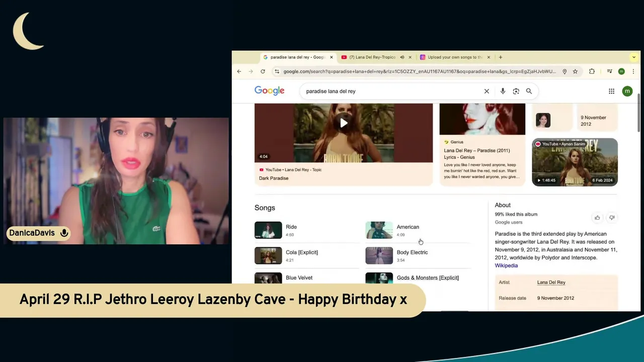Screen dimensions: 644x362
Task: Mute the Lana Del Rey-Tropico tab audio
Action: click(402, 57)
